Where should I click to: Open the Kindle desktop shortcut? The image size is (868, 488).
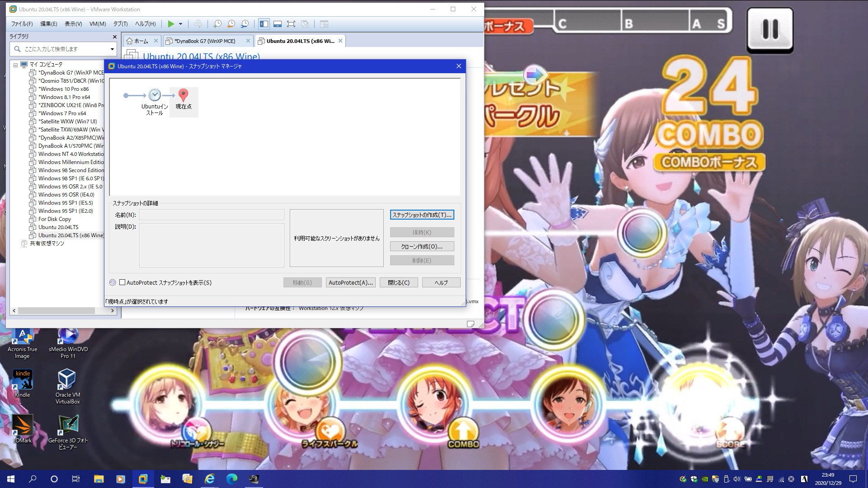(22, 383)
